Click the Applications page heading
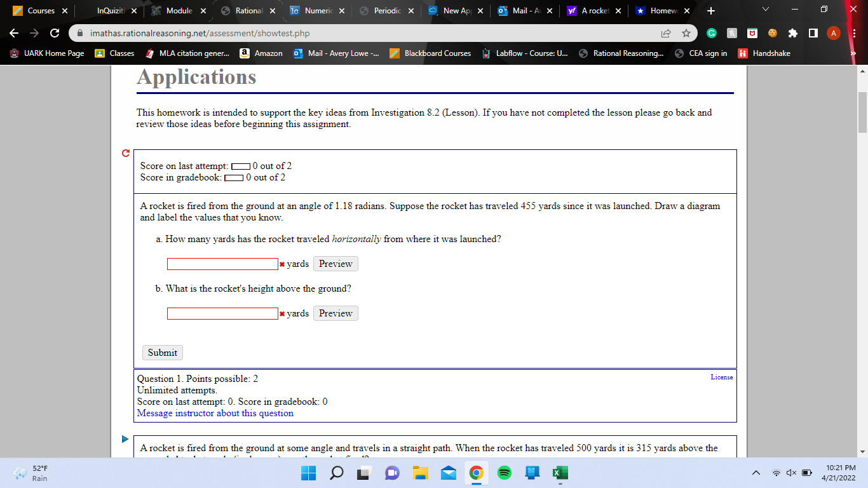 (196, 77)
